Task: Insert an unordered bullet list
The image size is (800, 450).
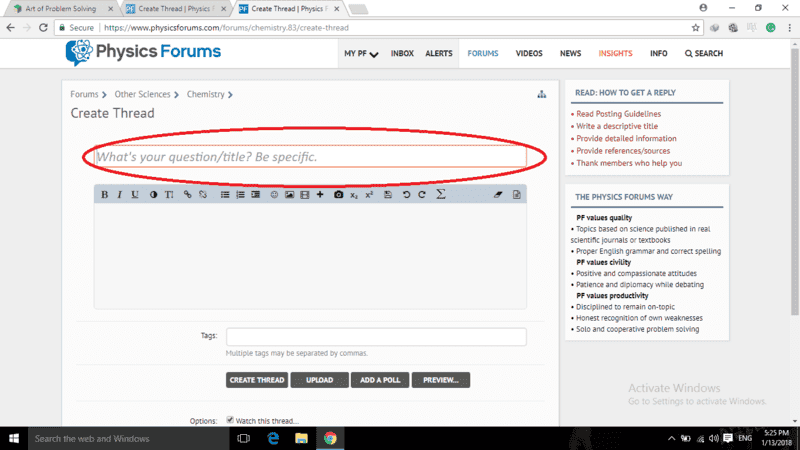Action: 224,194
